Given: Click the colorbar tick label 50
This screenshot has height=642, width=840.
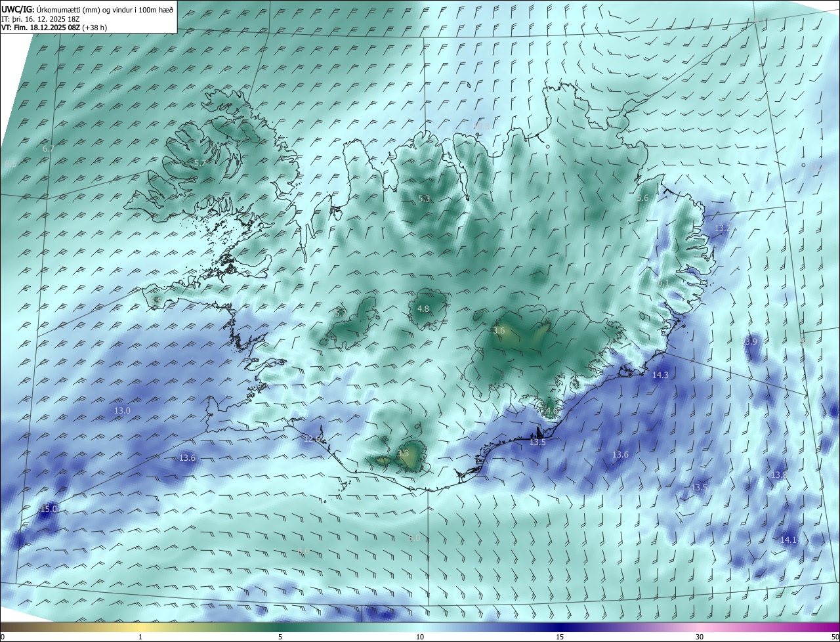Looking at the screenshot, I should 835,637.
